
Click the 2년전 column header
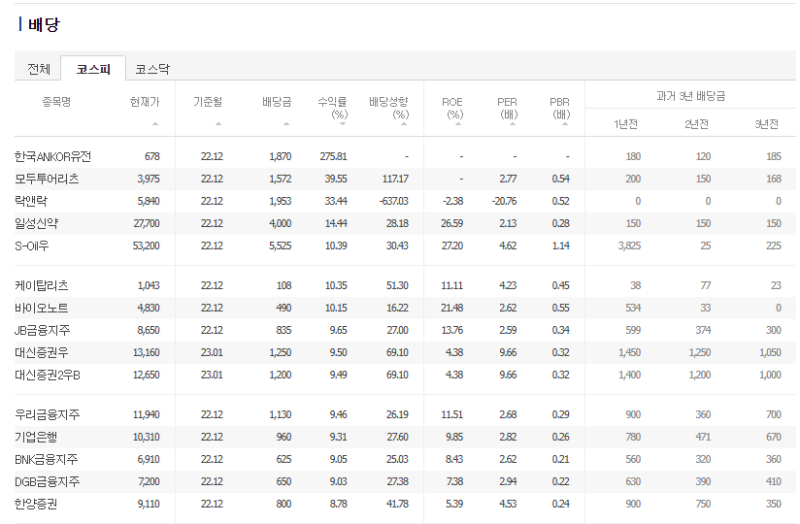[x=696, y=124]
